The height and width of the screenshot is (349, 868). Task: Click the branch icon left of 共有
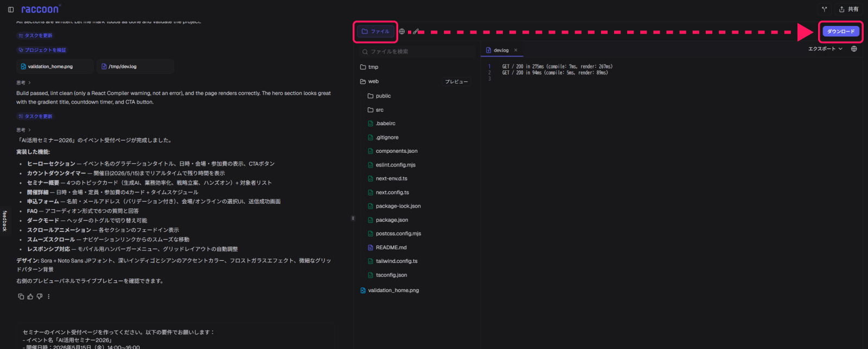coord(824,9)
